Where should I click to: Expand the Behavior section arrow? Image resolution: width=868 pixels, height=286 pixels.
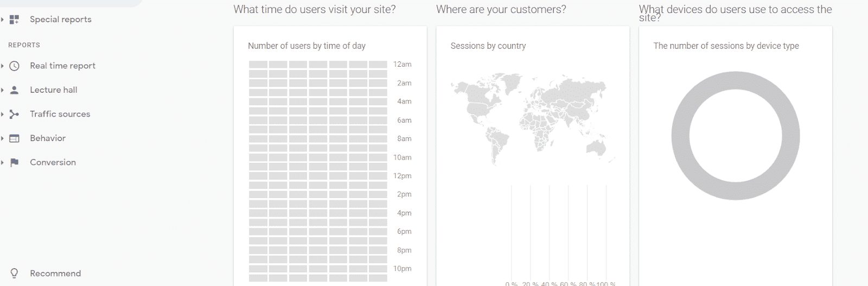tap(3, 138)
